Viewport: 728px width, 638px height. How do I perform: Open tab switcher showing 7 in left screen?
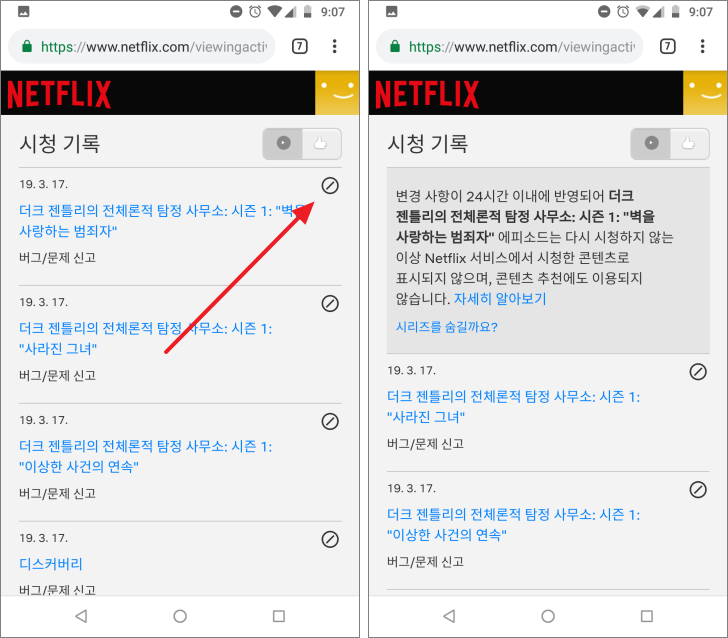click(x=300, y=46)
